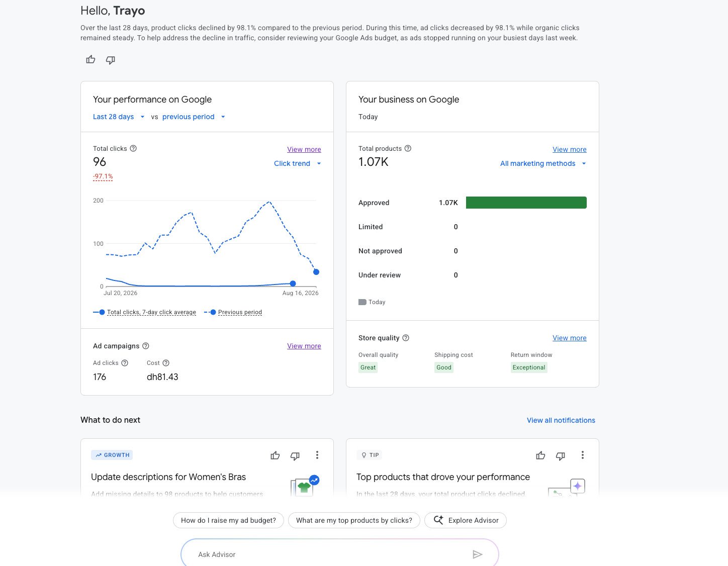Open the previous period comparison dropdown
Image resolution: width=728 pixels, height=566 pixels.
click(x=194, y=117)
